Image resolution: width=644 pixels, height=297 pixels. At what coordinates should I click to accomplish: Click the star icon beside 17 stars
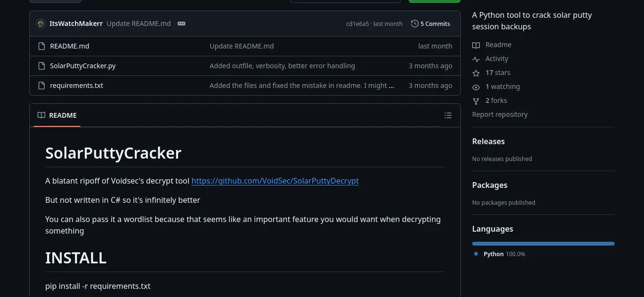pos(476,73)
